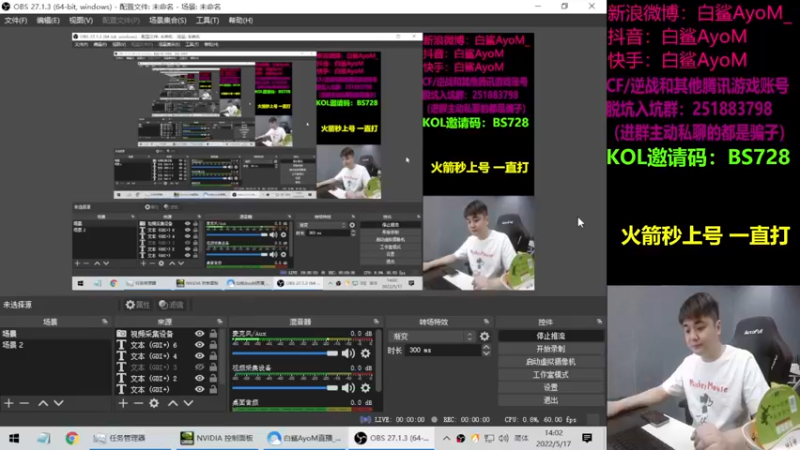
Task: Move scene up in Scenes panel
Action: tap(43, 403)
